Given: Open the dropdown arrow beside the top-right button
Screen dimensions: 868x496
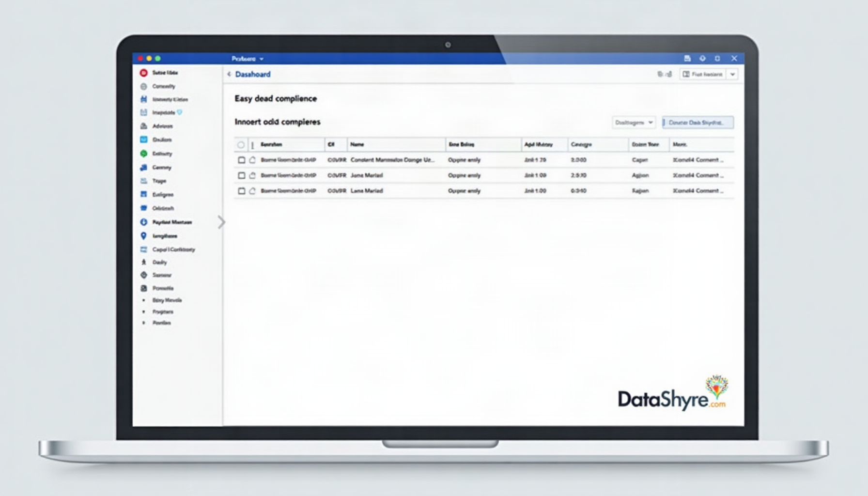Looking at the screenshot, I should pyautogui.click(x=732, y=74).
